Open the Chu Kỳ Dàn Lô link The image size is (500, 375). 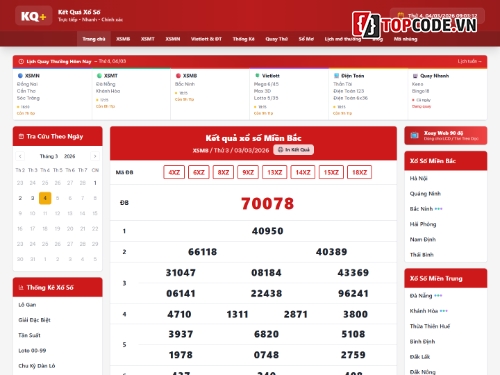click(x=37, y=366)
